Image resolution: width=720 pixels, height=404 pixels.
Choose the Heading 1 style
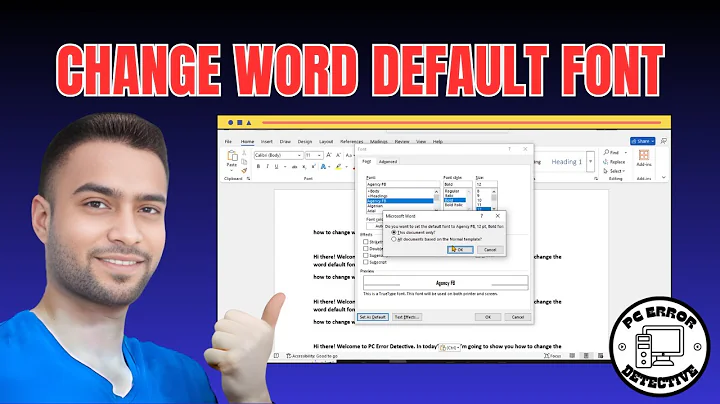(x=566, y=162)
